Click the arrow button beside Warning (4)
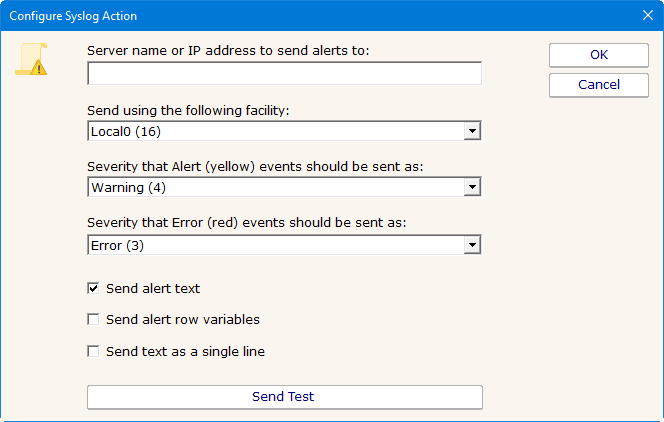 pos(472,187)
